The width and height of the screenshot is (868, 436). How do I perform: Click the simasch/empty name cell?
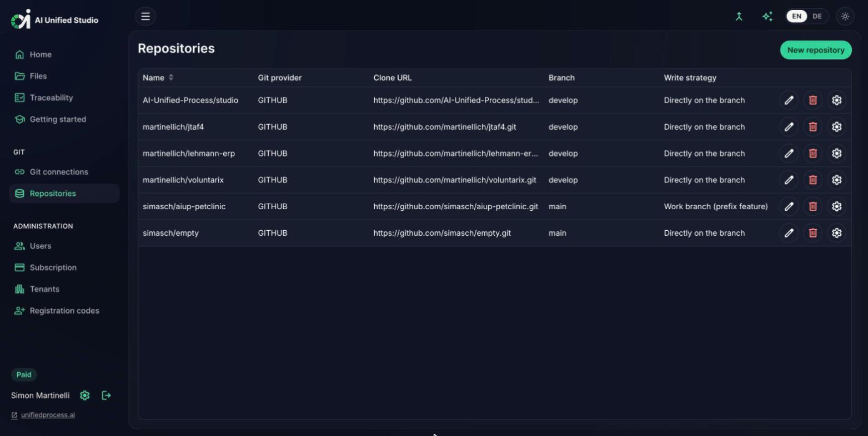point(170,233)
